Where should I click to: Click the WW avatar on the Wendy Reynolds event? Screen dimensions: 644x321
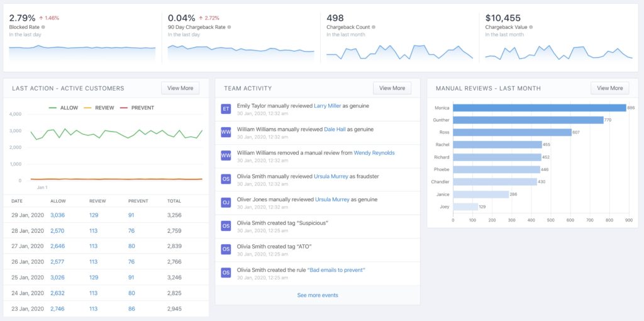tap(226, 155)
